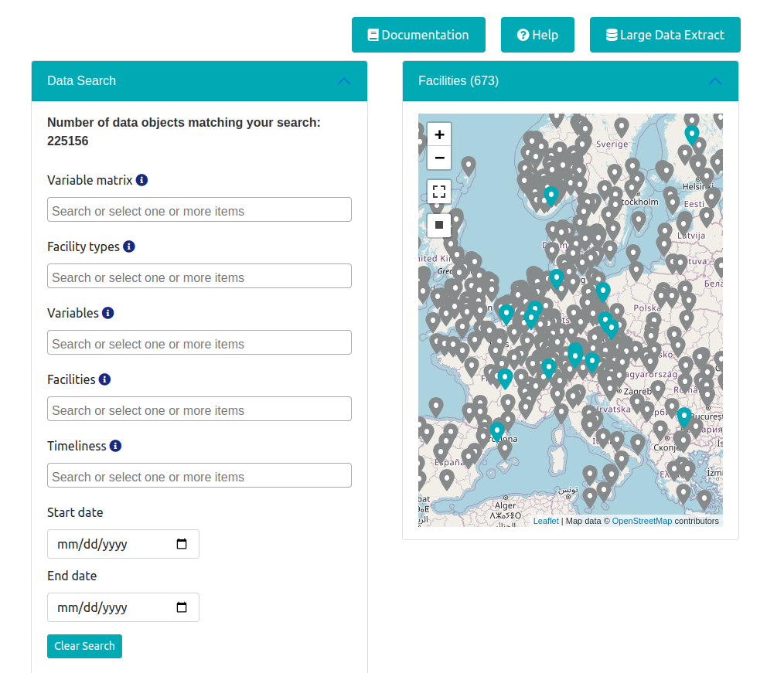This screenshot has height=673, width=784.
Task: Click info icon beside Facility types
Action: click(x=129, y=246)
